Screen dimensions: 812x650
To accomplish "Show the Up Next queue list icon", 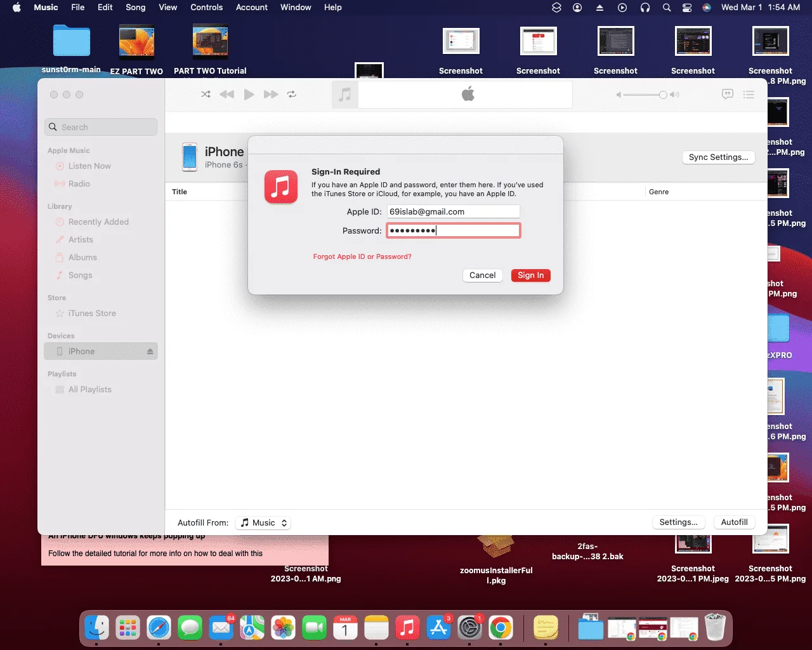I will [749, 94].
